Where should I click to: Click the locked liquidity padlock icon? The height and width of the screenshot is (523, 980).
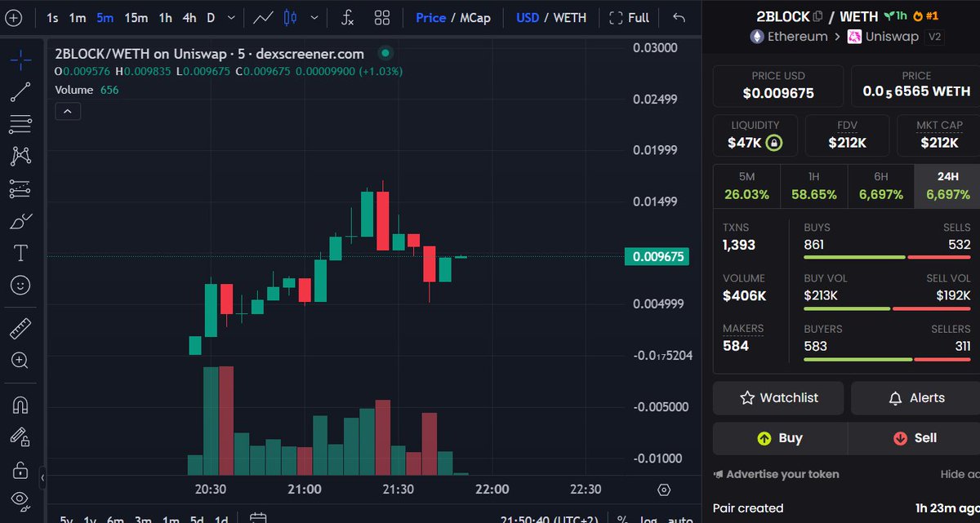click(774, 143)
